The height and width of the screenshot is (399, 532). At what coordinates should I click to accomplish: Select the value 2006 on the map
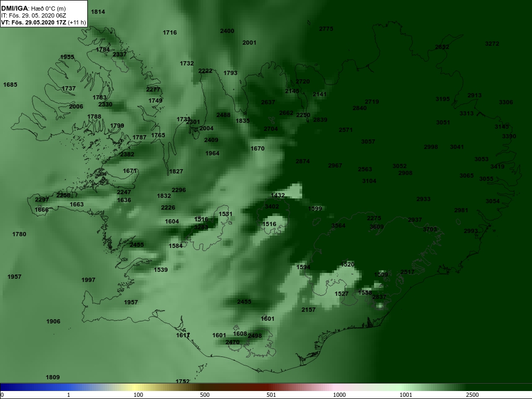tap(76, 106)
